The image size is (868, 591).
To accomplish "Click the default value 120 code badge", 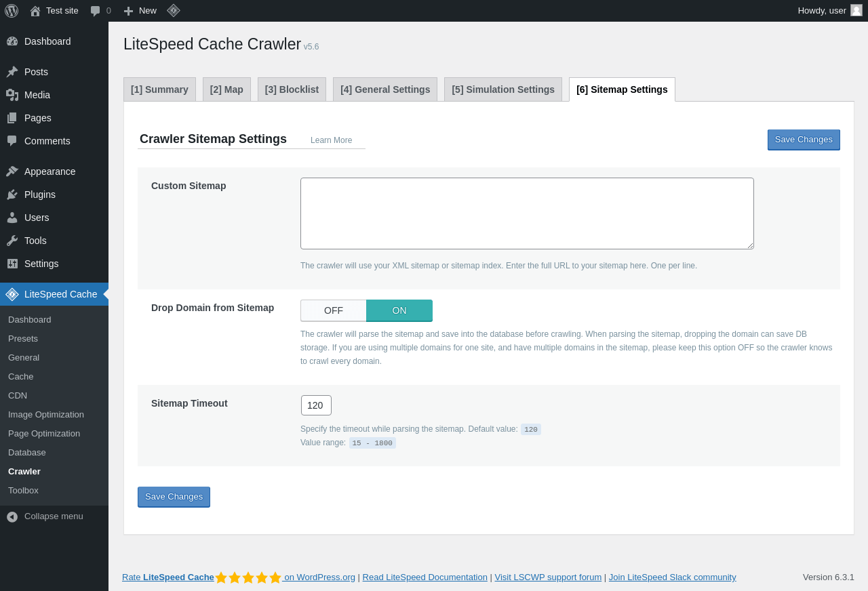I will coord(531,430).
